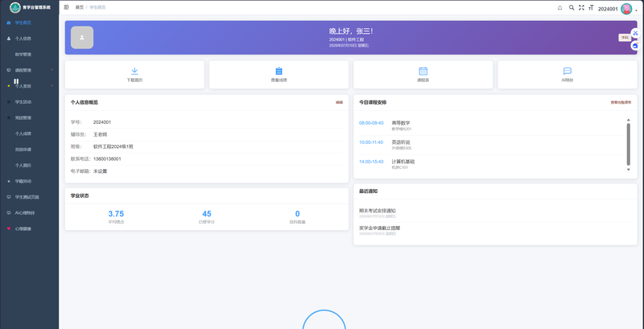This screenshot has height=329, width=644.
Task: Click the 党团管理 sidebar icon
Action: click(9, 117)
